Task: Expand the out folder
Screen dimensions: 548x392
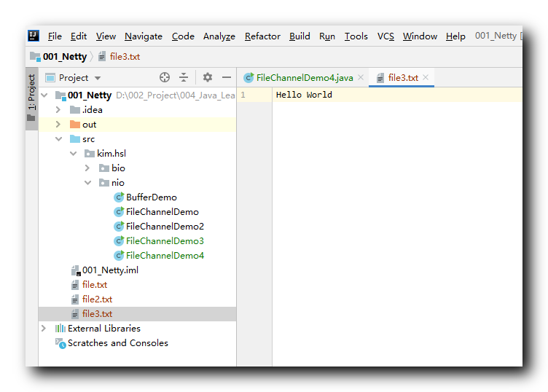Action: click(x=58, y=125)
